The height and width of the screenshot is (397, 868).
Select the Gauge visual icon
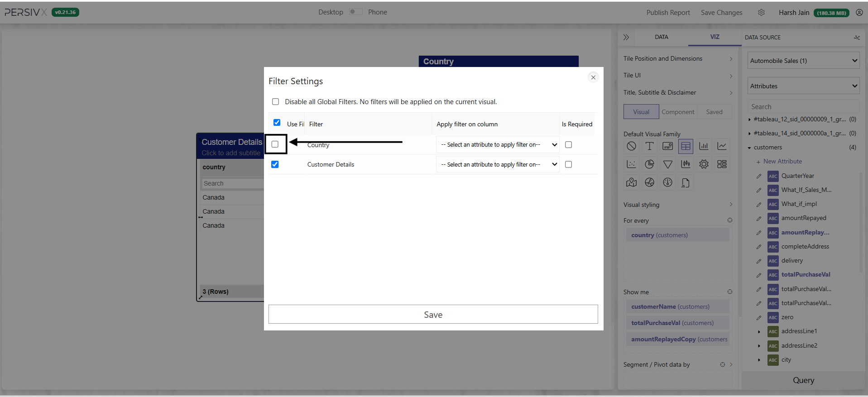click(667, 182)
